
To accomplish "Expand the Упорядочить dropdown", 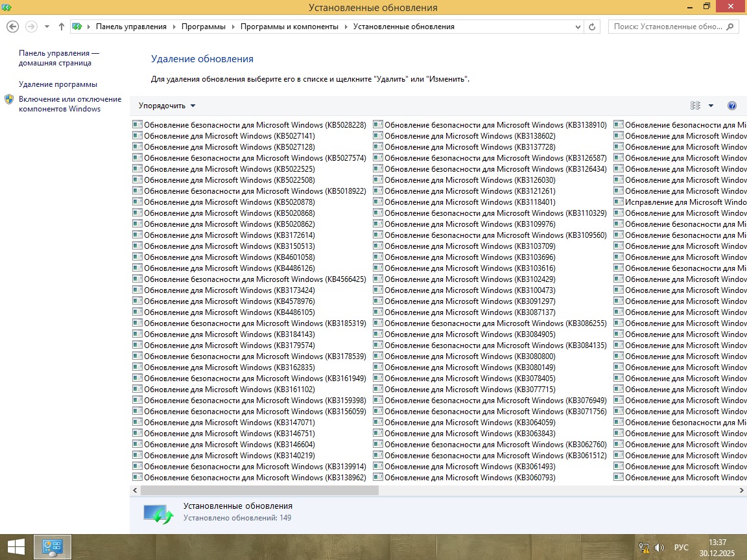I will 167,106.
